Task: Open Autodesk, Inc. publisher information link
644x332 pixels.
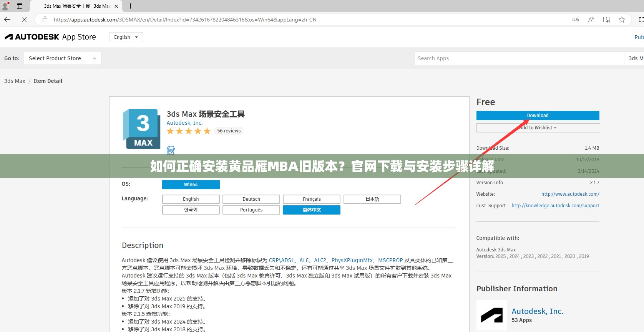Action: tap(537, 311)
